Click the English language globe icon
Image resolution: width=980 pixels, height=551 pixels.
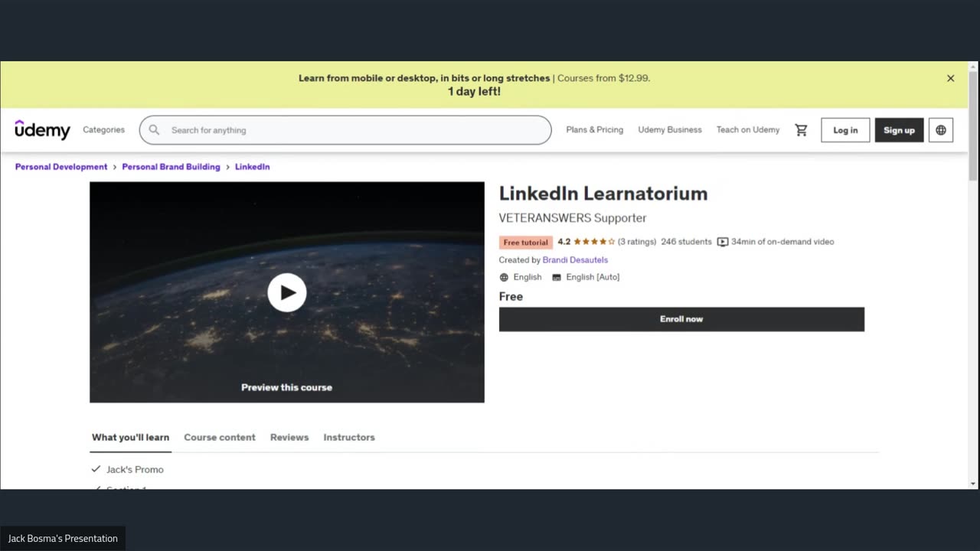504,277
